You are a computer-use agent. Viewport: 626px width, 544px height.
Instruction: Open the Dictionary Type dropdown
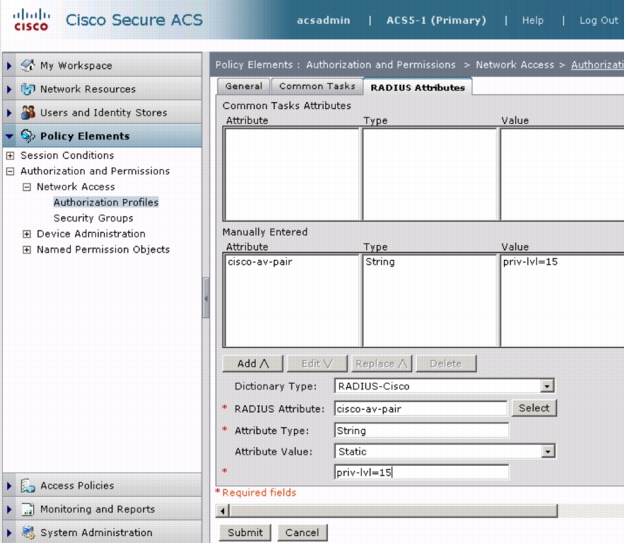tap(547, 386)
